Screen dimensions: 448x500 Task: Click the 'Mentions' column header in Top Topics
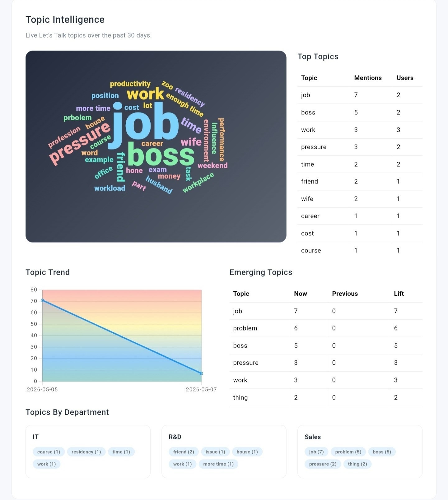(368, 78)
